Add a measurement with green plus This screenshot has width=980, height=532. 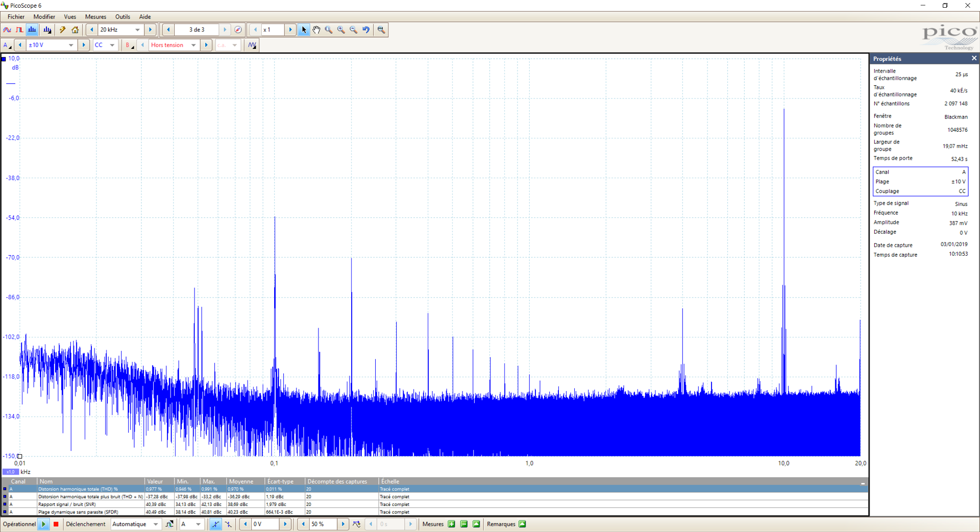pyautogui.click(x=452, y=524)
